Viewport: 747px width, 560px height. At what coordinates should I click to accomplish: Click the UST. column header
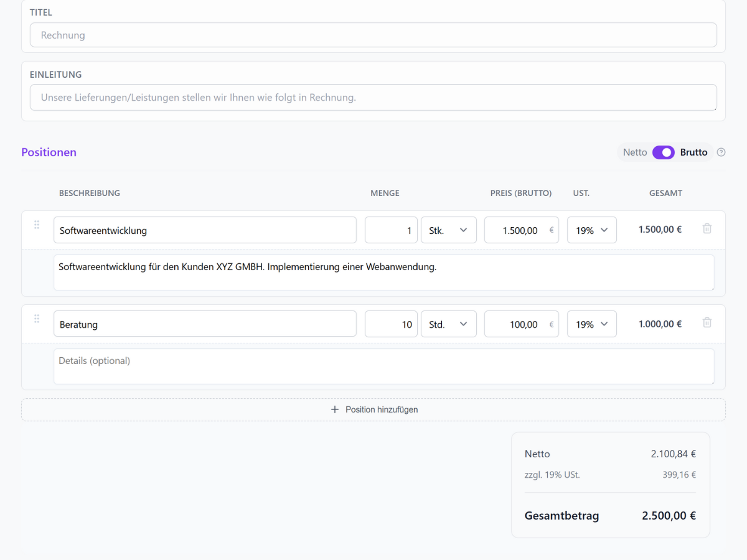click(x=581, y=193)
